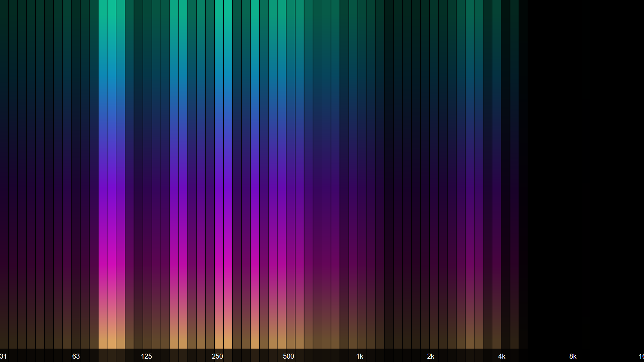Select the 500 Hz frequency label
The width and height of the screenshot is (644, 362).
coord(288,356)
